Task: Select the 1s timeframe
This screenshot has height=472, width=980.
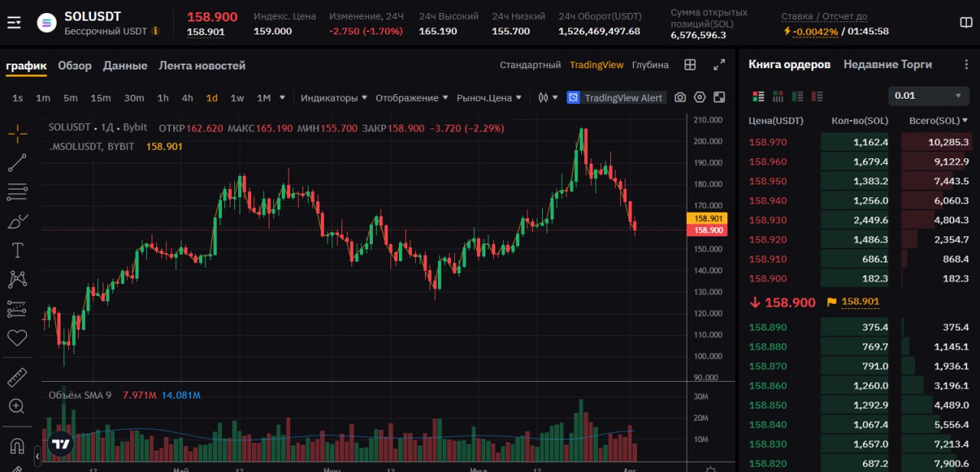Action: click(18, 98)
